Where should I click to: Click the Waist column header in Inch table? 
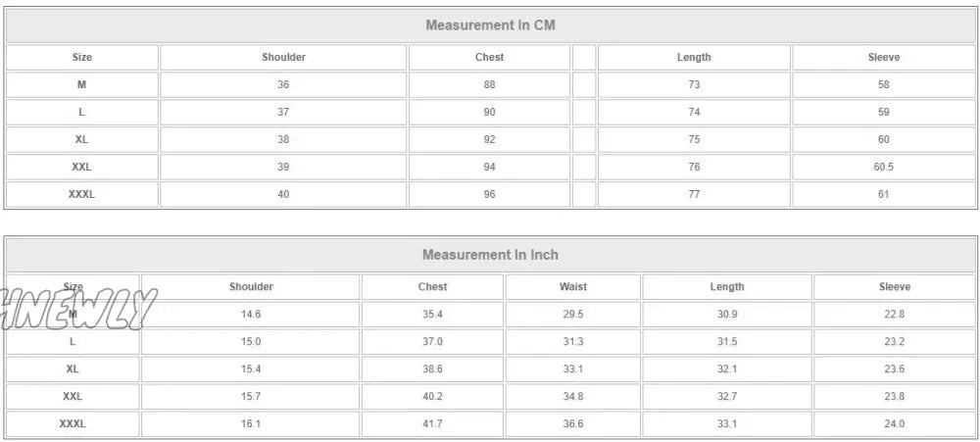pos(573,287)
